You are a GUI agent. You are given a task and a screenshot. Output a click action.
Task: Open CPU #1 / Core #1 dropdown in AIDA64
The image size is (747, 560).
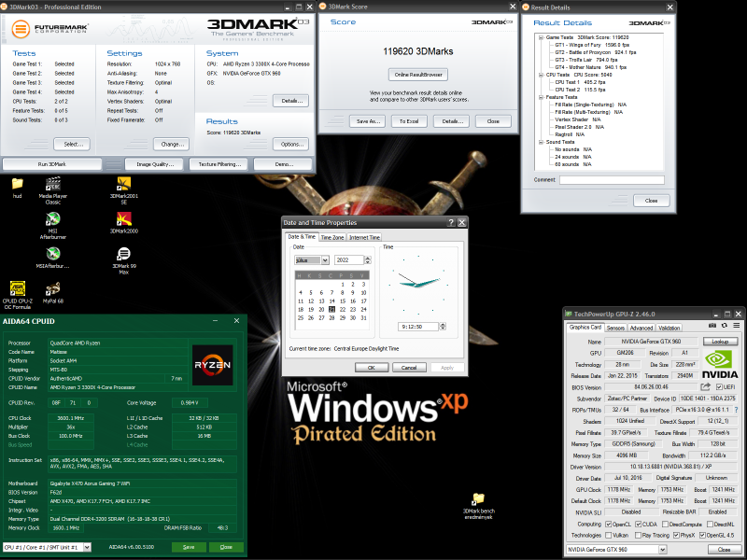point(47,547)
